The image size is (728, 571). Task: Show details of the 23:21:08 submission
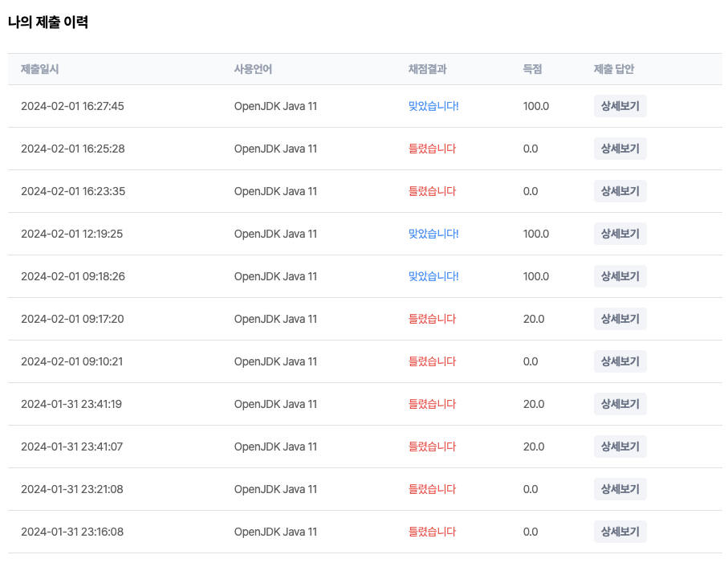(x=620, y=489)
